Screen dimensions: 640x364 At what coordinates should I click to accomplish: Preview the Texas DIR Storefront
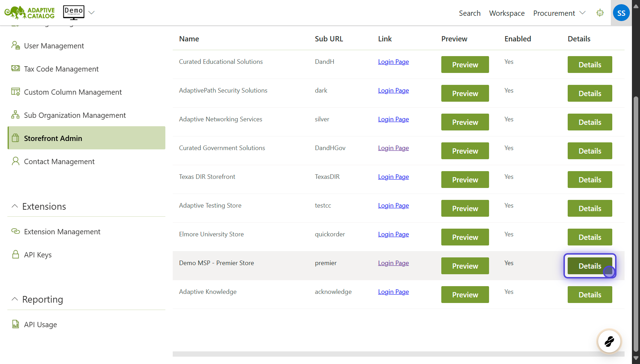465,180
